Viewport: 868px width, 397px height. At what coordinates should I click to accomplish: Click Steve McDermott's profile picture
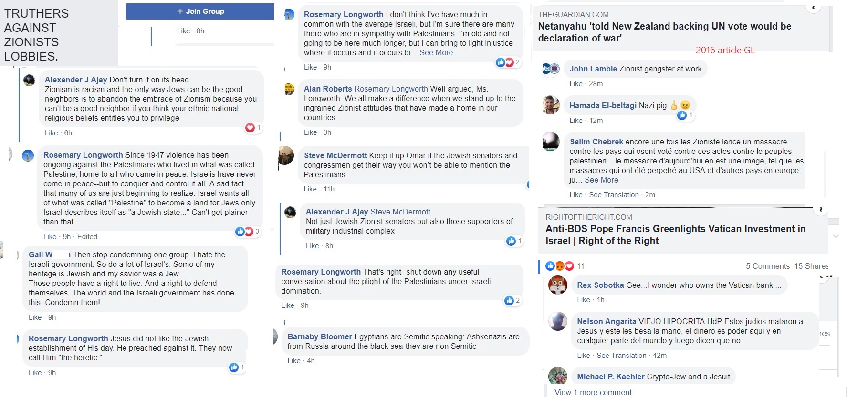(x=286, y=156)
